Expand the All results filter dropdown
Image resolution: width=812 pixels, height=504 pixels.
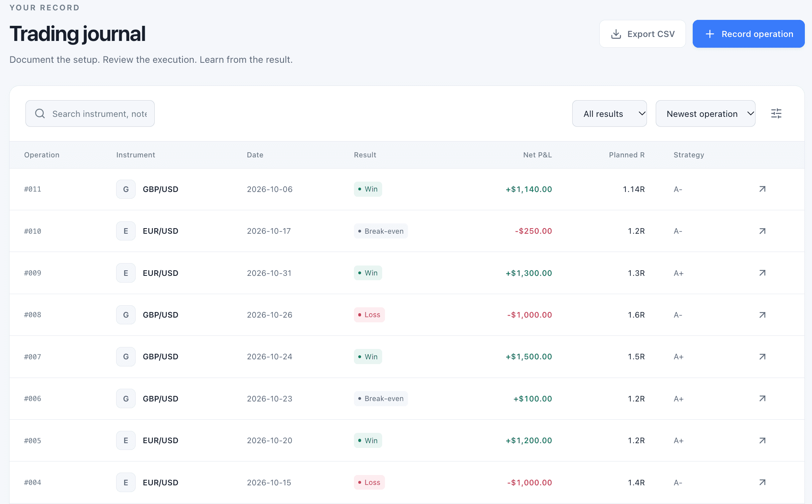(609, 114)
